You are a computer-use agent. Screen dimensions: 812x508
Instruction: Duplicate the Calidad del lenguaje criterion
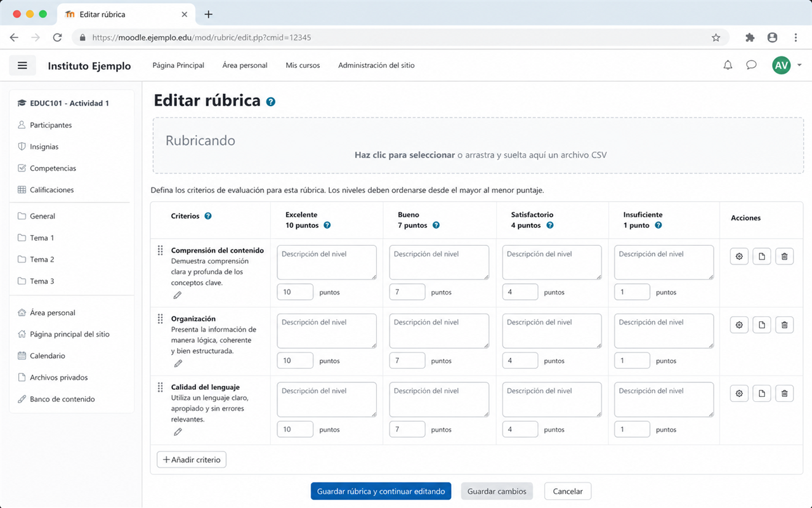[x=762, y=394]
